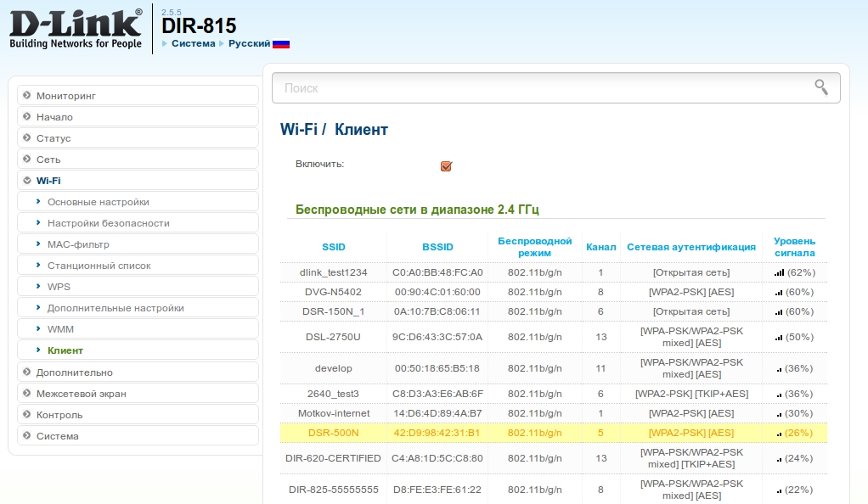Click the arrow icon beside Межсетевой экран
868x504 pixels.
click(x=27, y=394)
